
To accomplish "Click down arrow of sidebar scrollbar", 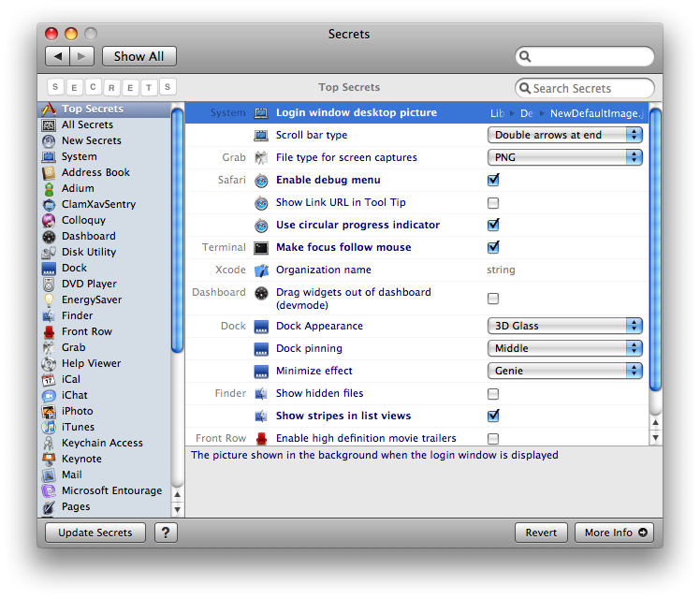I will point(177,509).
